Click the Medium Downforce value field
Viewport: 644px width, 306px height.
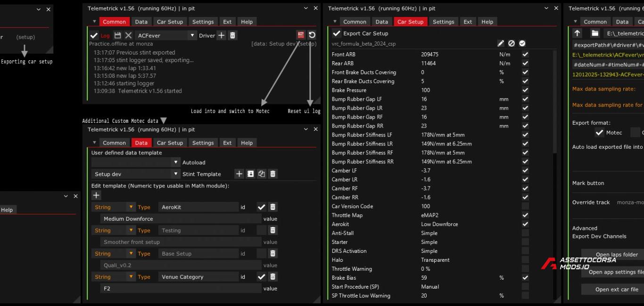click(181, 219)
